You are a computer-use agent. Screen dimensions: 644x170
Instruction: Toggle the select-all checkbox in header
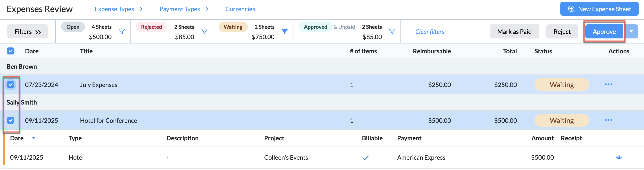pyautogui.click(x=11, y=51)
